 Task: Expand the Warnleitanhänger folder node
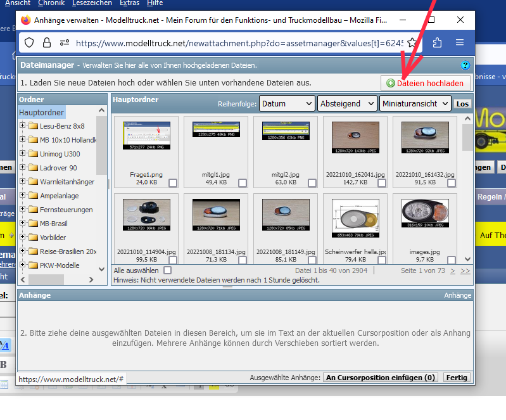(22, 181)
